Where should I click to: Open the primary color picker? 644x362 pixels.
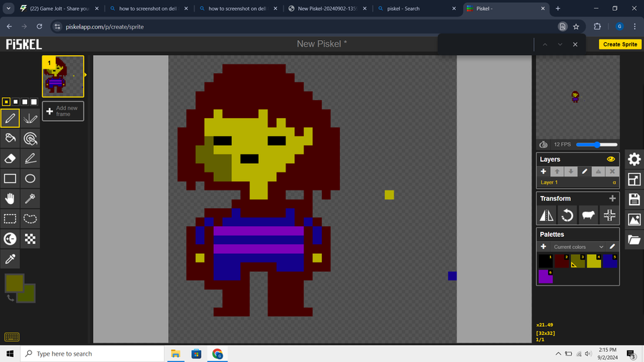pos(14,283)
